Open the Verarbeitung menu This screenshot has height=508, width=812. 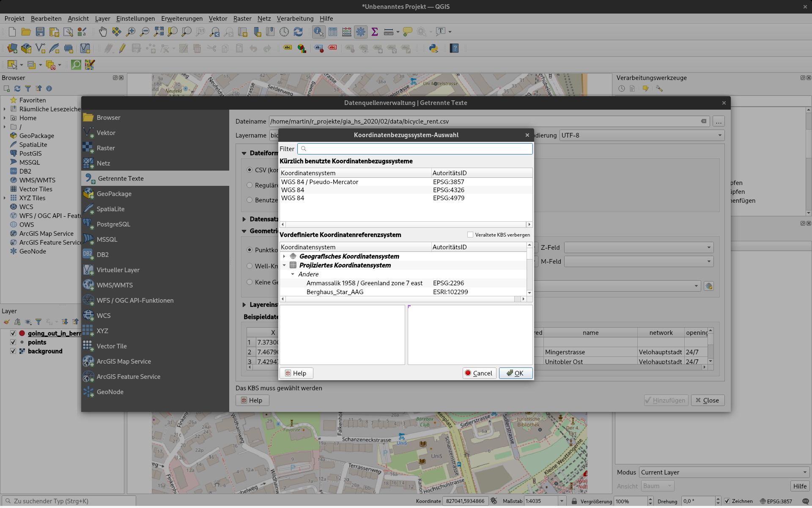[x=295, y=19]
